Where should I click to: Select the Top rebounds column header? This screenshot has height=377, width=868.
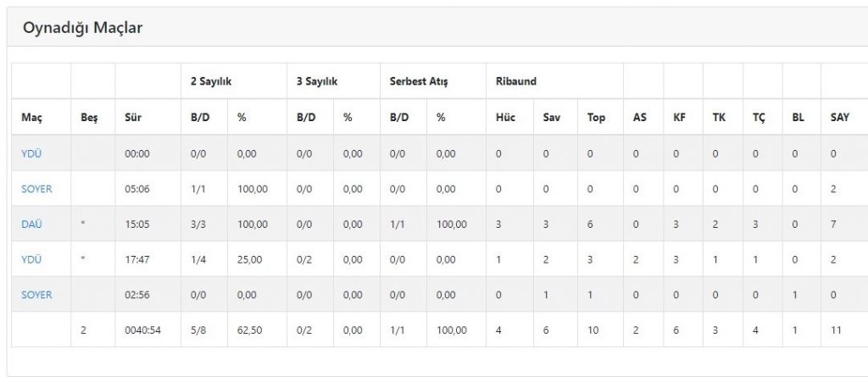(x=596, y=118)
